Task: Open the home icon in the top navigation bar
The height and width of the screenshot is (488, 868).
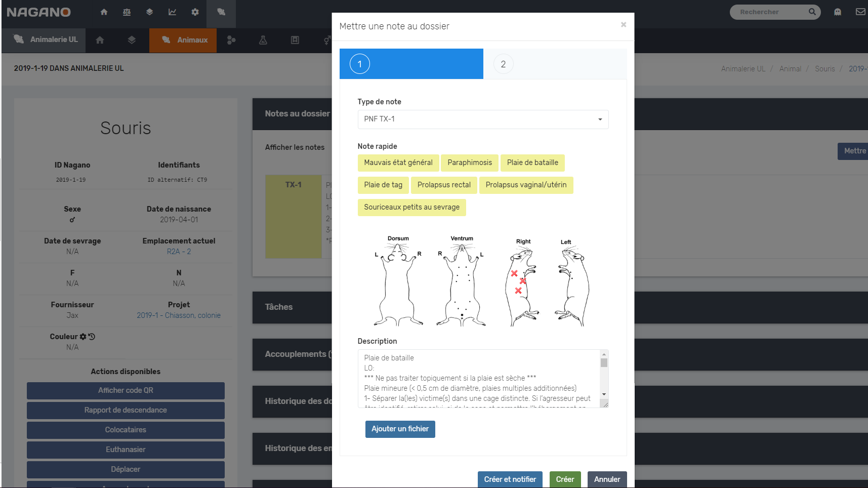Action: [x=104, y=12]
